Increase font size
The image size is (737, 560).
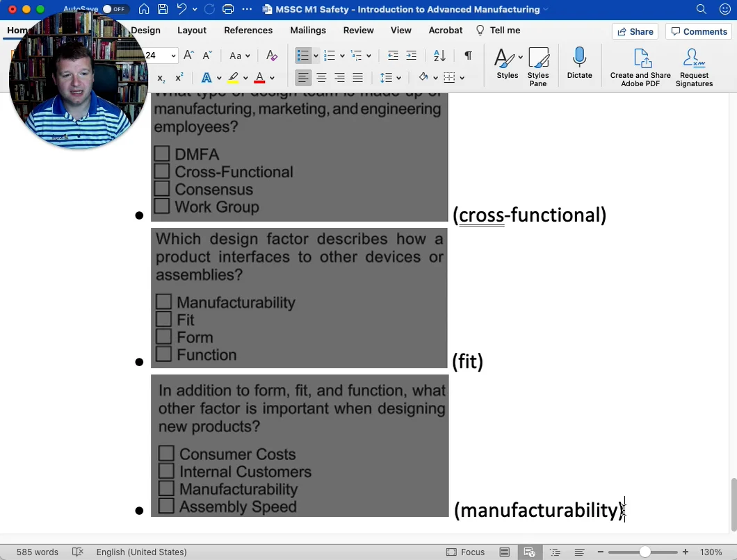[188, 56]
